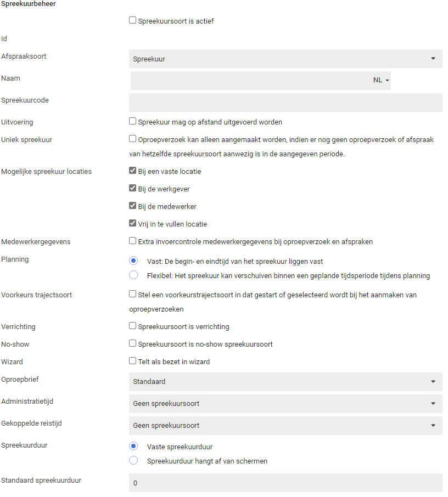
Task: Check the voorkeurstrajectsoort checkbox
Action: pos(132,294)
